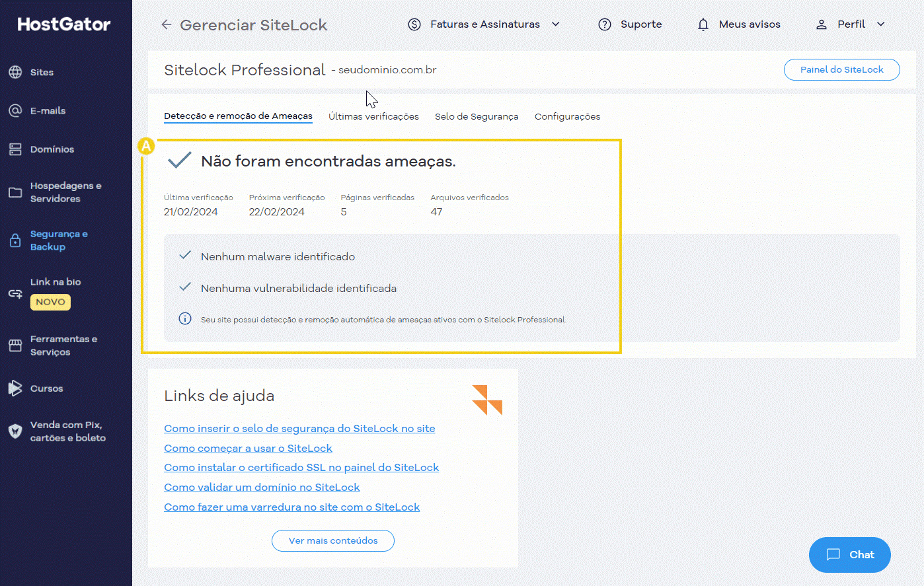Click the Suporte question mark icon
This screenshot has width=924, height=586.
[605, 24]
